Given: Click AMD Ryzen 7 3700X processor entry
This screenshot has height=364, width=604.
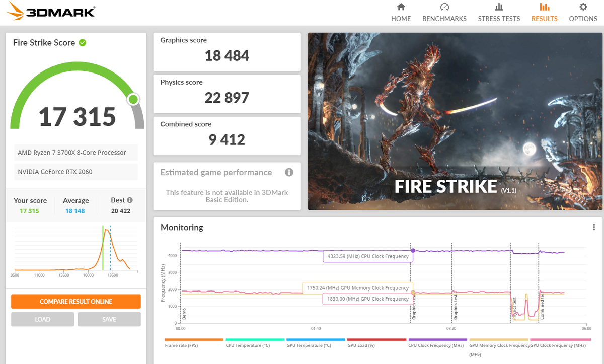Looking at the screenshot, I should [75, 153].
